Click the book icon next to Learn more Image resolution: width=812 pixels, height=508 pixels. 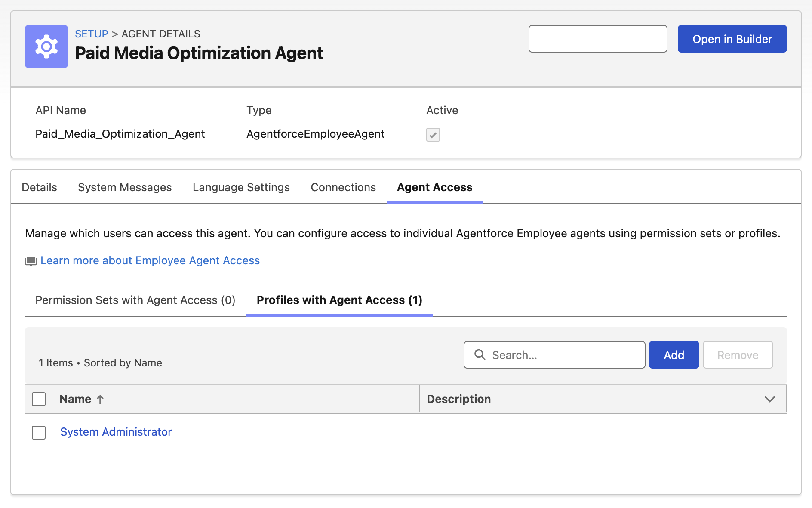[x=31, y=260]
